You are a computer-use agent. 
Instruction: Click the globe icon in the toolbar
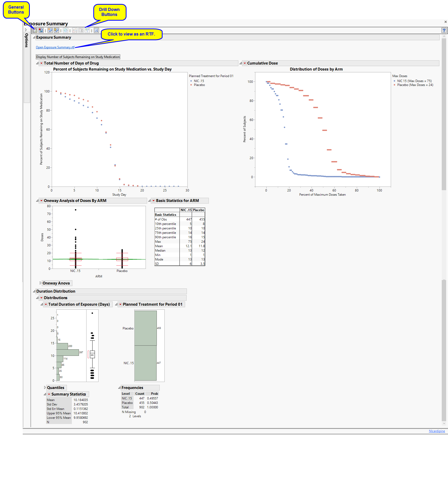pos(66,30)
